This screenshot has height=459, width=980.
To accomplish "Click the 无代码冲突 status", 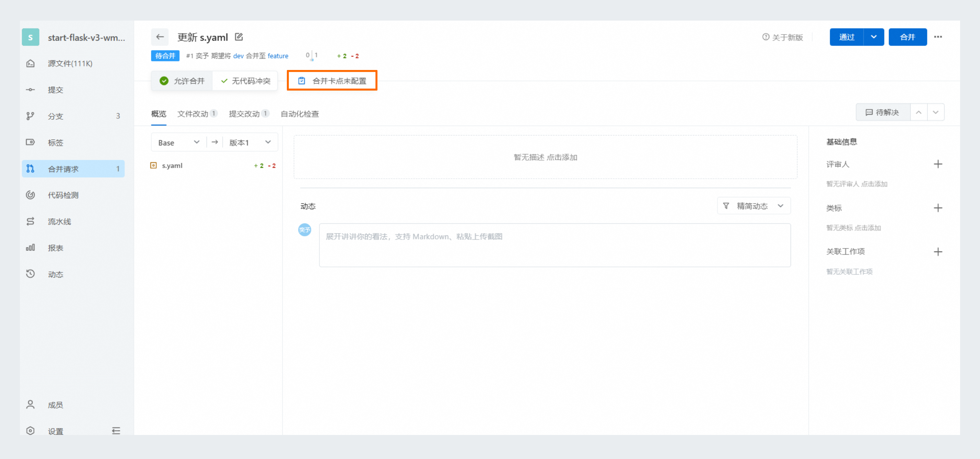I will coord(245,81).
